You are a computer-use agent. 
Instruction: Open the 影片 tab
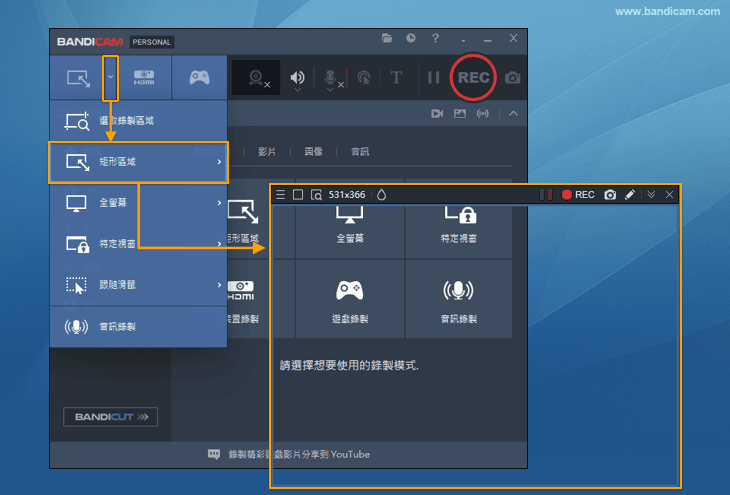pos(267,152)
